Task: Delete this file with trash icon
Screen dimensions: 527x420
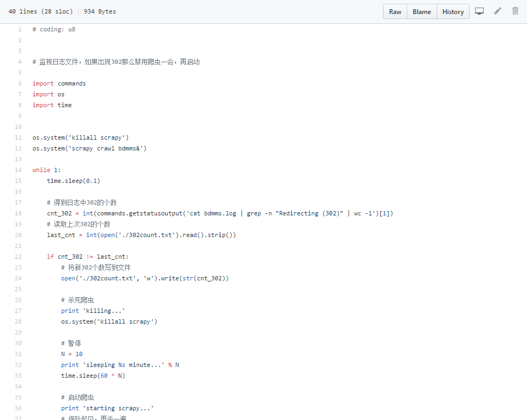Action: pos(515,11)
